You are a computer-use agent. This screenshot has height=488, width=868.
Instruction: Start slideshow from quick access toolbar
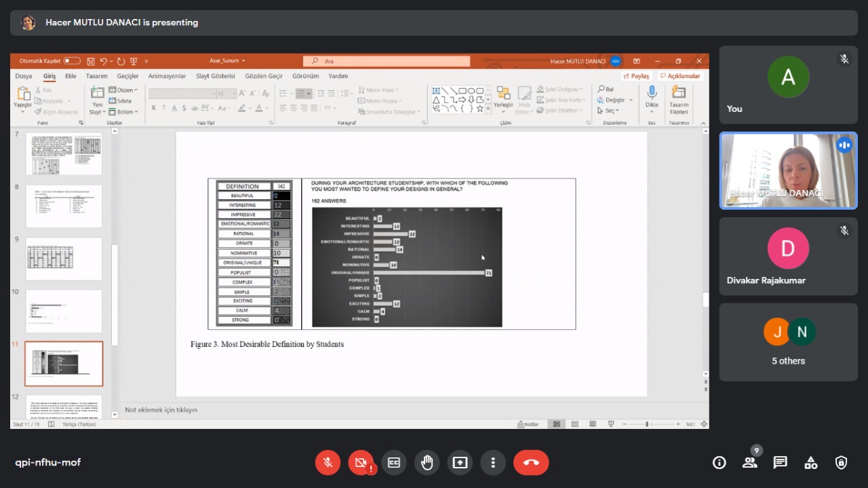(x=134, y=61)
